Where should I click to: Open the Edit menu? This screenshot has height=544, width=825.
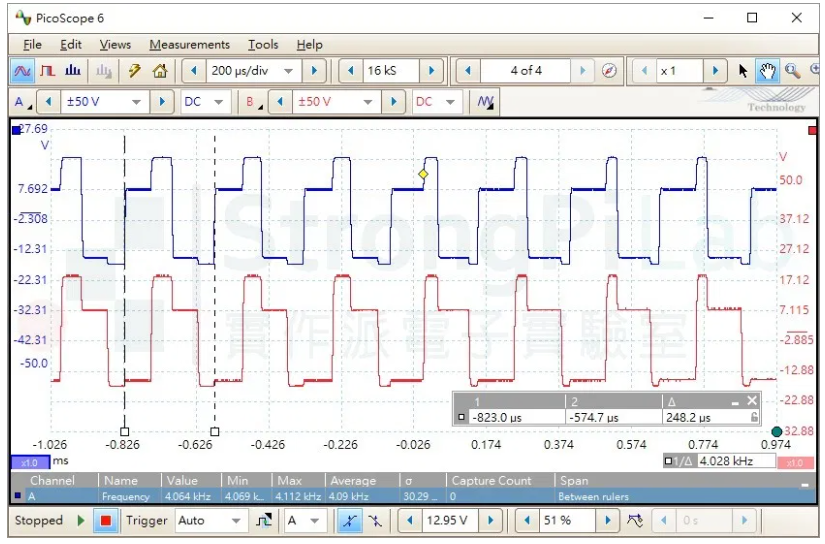71,45
